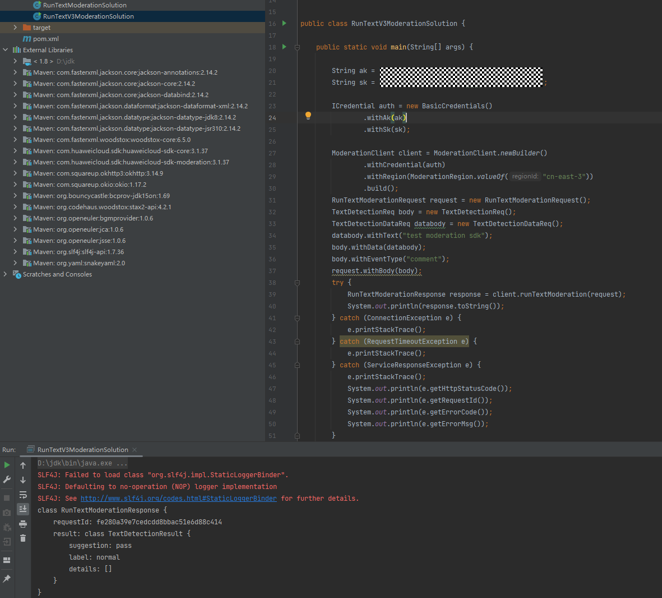This screenshot has height=598, width=662.
Task: Click the External Libraries bar-chart icon
Action: click(17, 50)
